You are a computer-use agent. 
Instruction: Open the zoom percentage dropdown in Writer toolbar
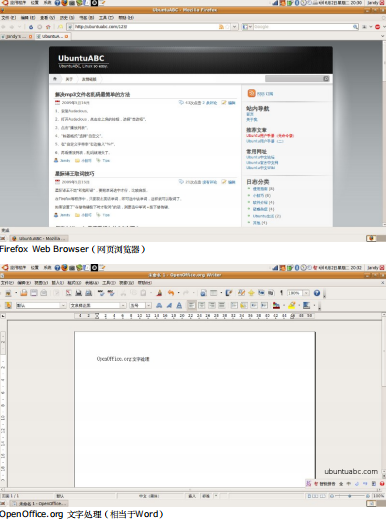(306, 293)
